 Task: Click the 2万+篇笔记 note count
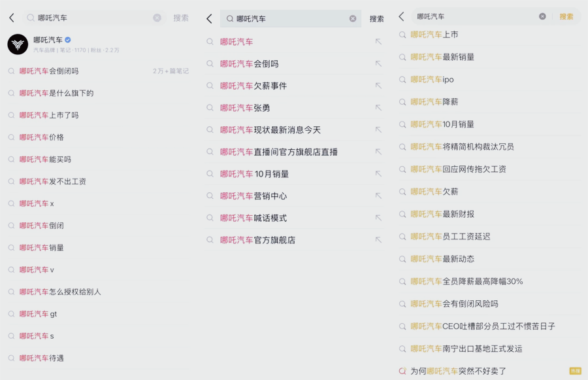click(171, 71)
